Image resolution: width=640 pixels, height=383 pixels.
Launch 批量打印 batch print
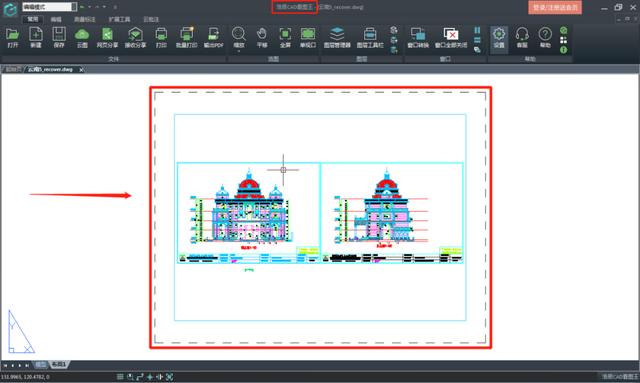click(x=187, y=38)
